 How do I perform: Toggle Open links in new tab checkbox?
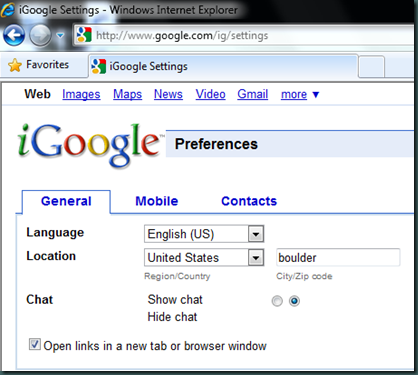pyautogui.click(x=35, y=344)
